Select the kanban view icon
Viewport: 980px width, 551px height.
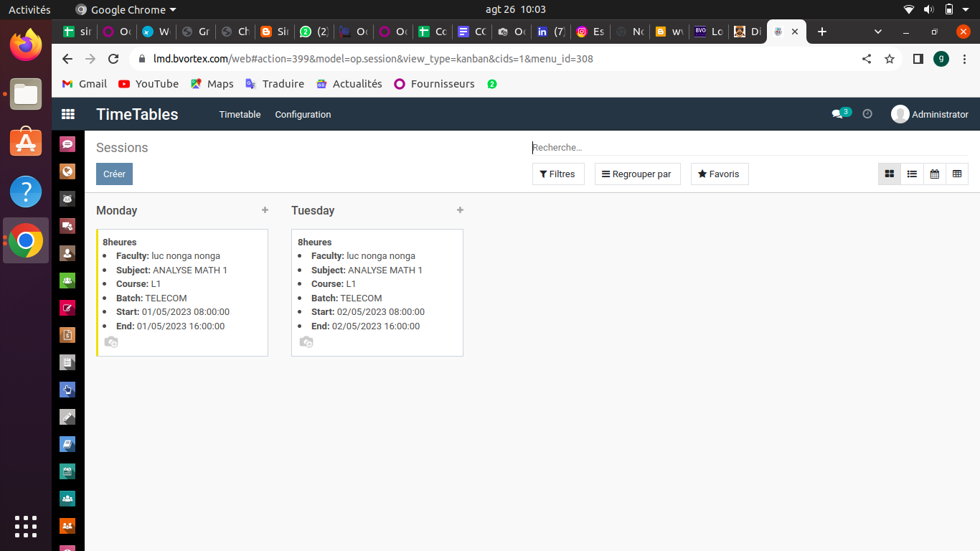[x=890, y=174]
